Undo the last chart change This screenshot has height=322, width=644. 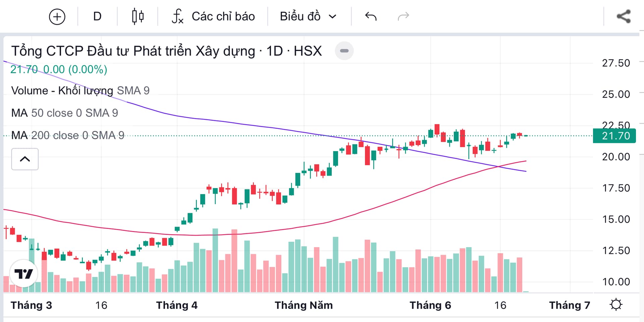click(371, 16)
